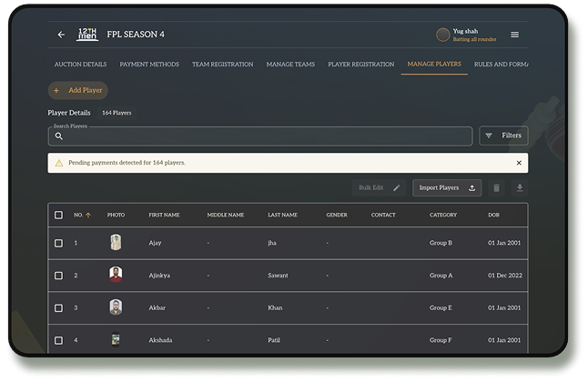This screenshot has height=382, width=588.
Task: Sort by the Category column header
Action: tap(442, 215)
